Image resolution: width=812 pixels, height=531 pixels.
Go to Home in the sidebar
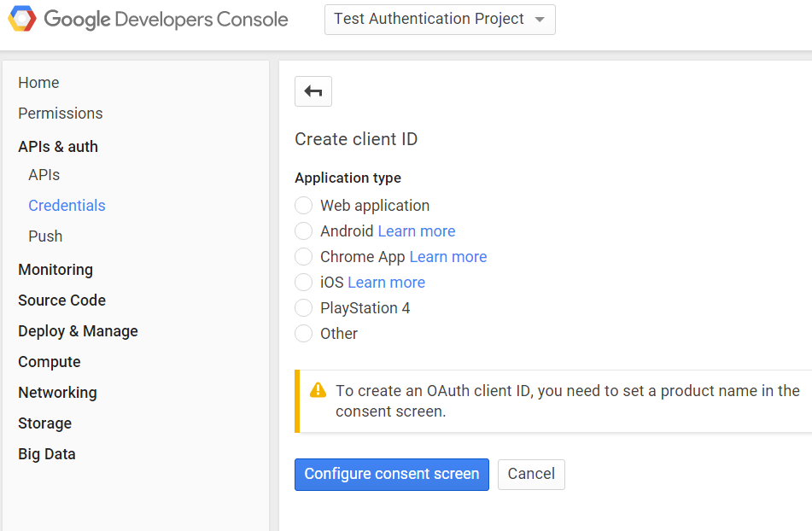pyautogui.click(x=38, y=83)
